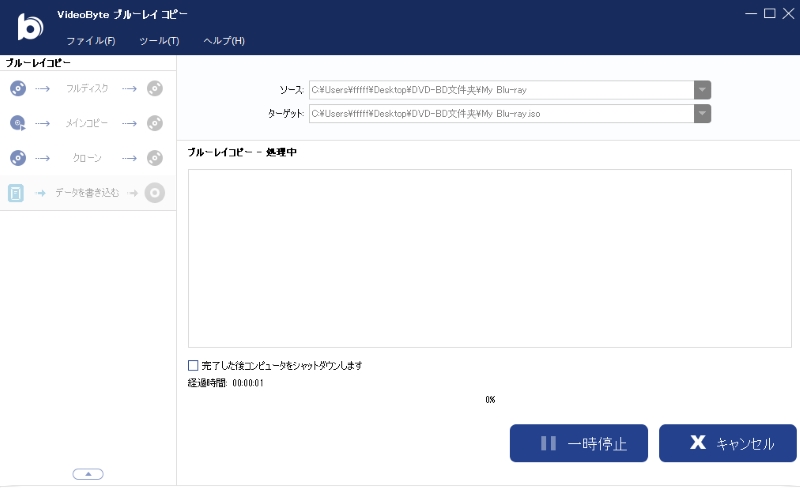Click the source disc icon for フルディスク
This screenshot has height=494, width=800.
tap(17, 88)
